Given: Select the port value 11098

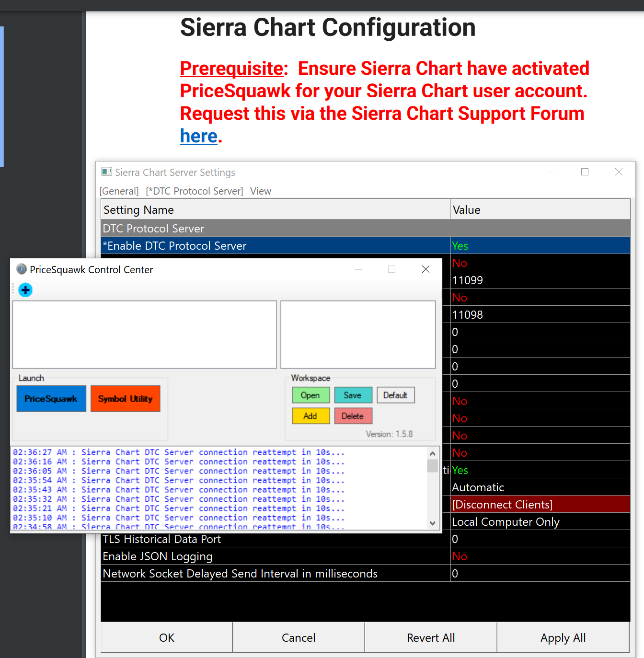Looking at the screenshot, I should pos(540,314).
